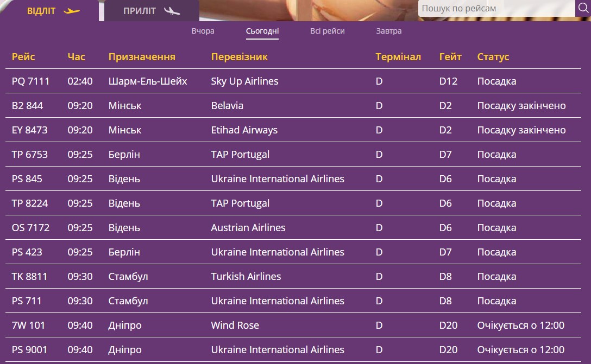The image size is (591, 364).
Task: View flights for Завтра
Action: pos(389,31)
